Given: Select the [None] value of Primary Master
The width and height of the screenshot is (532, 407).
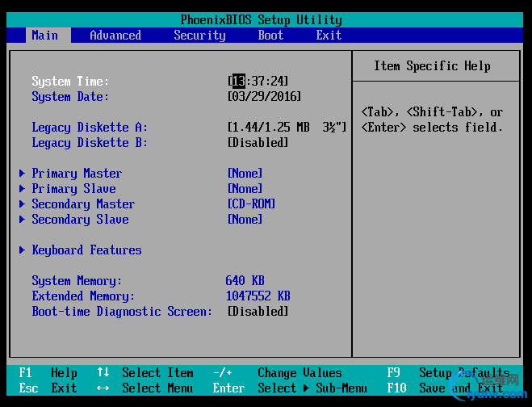Looking at the screenshot, I should (x=245, y=174).
